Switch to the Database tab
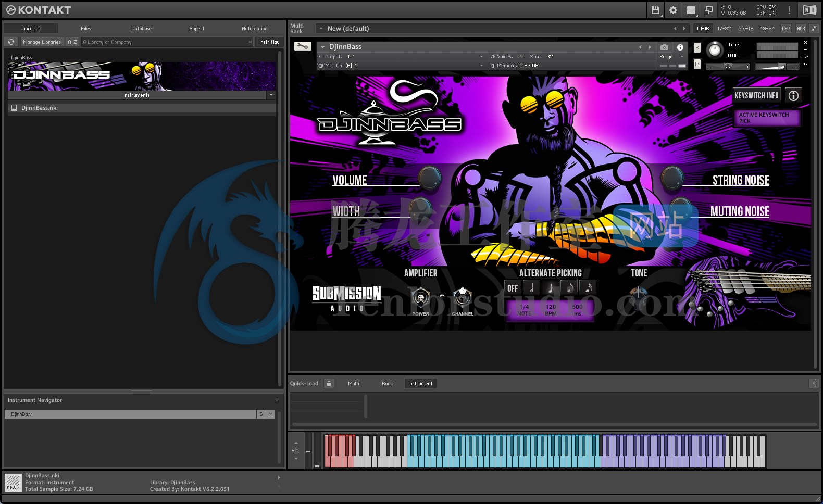Screen dimensions: 823x504 point(142,29)
